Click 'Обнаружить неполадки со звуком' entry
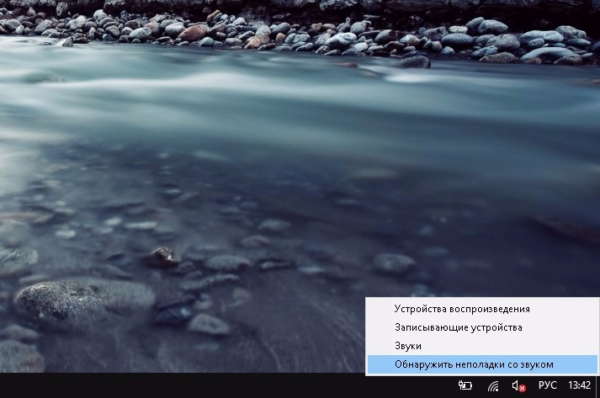Screen dimensions: 600x398 click(x=482, y=364)
